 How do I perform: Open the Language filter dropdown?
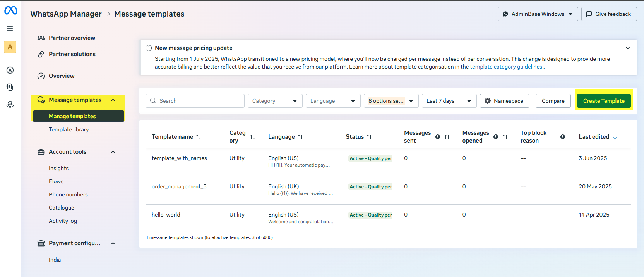(333, 101)
